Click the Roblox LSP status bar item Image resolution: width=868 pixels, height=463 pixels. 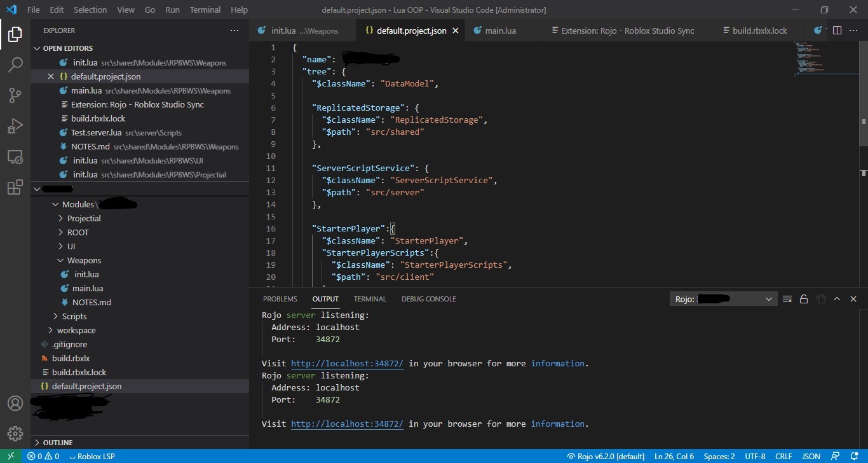coord(93,456)
